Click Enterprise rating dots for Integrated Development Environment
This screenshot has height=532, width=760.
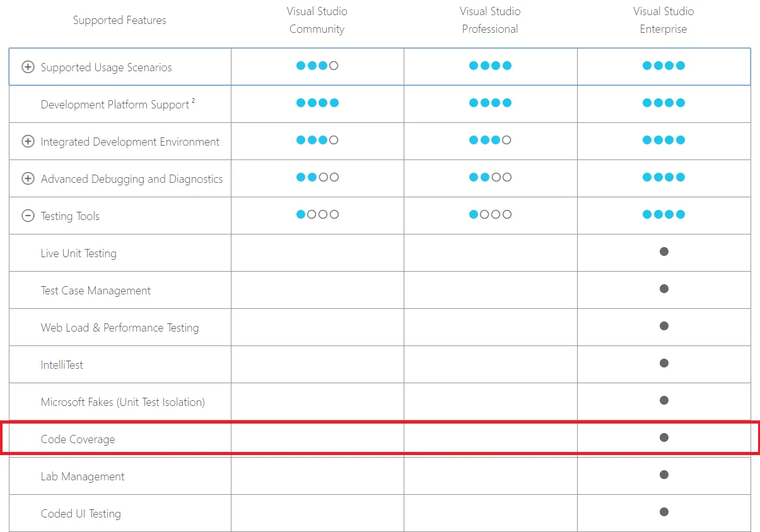(x=664, y=140)
